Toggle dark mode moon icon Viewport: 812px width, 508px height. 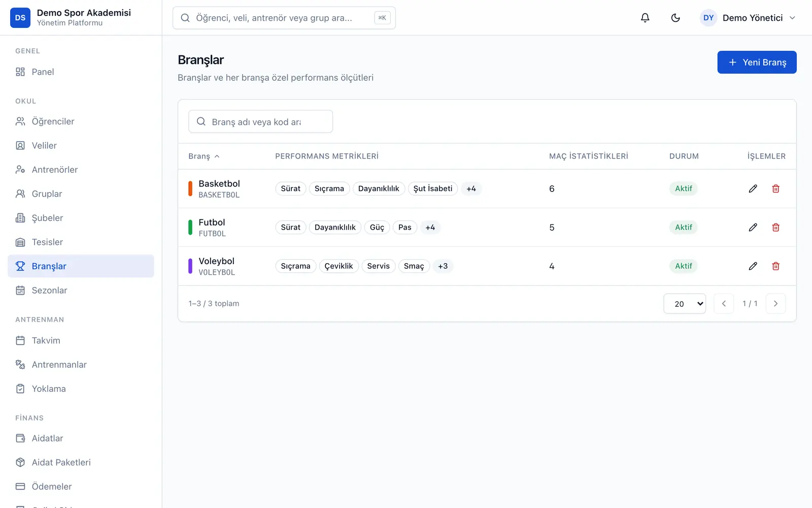pyautogui.click(x=675, y=18)
